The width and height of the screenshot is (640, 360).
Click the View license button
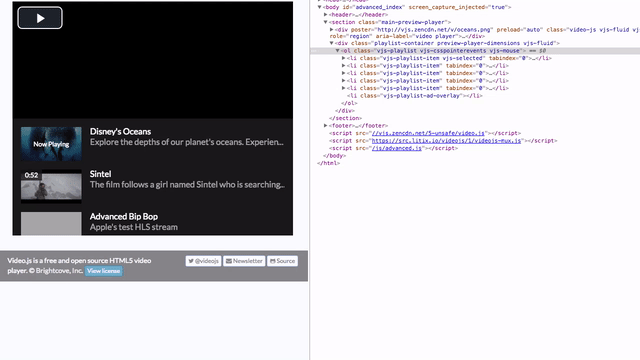pyautogui.click(x=104, y=271)
